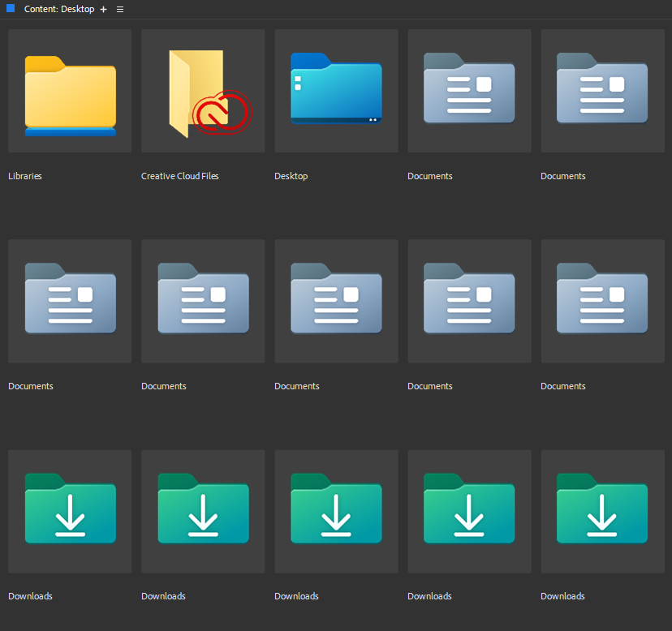Select the first Documents folder in middle row

(x=69, y=300)
